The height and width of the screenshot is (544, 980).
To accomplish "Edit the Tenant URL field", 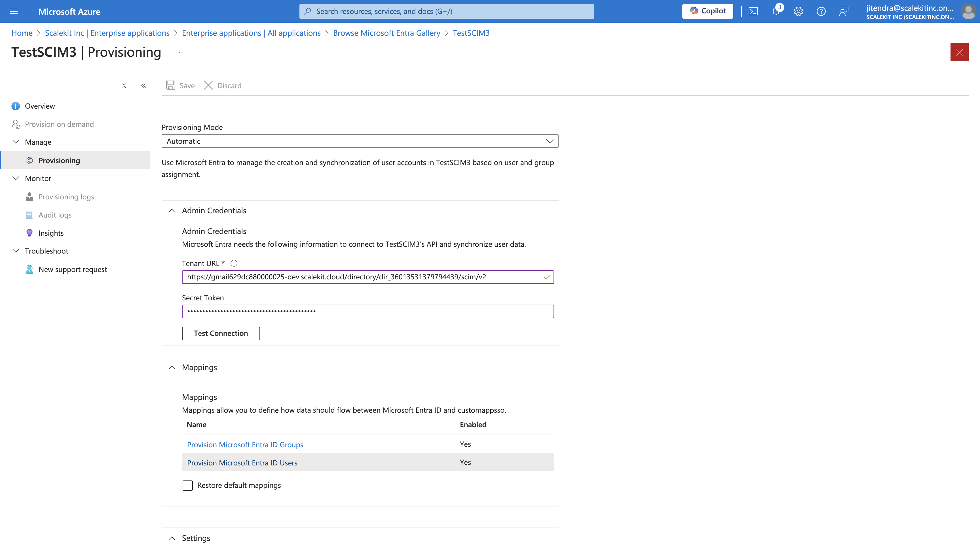I will tap(367, 277).
